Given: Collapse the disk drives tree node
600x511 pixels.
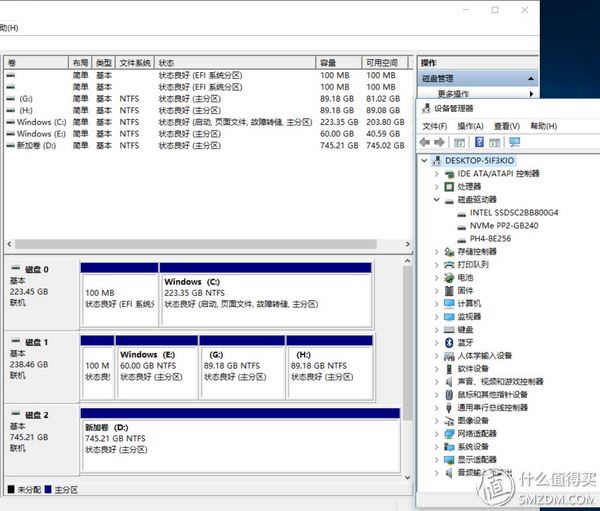Looking at the screenshot, I should [x=436, y=199].
